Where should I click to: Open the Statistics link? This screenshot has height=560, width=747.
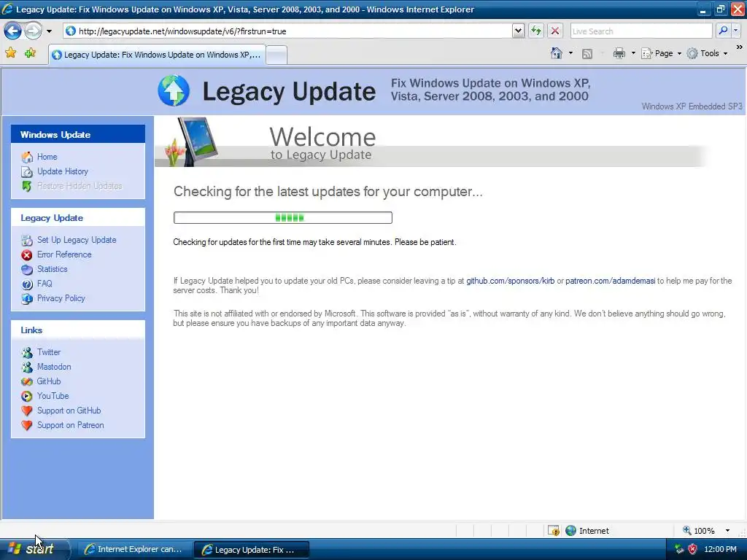tap(53, 269)
